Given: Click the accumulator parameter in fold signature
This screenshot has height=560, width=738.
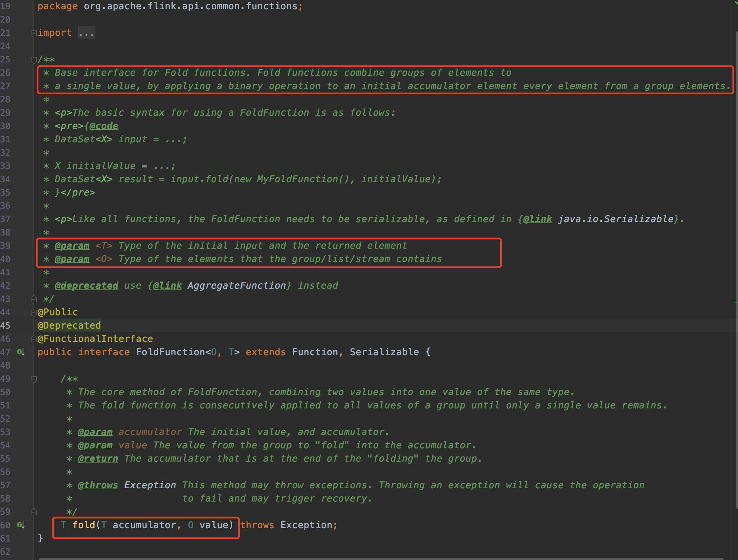Looking at the screenshot, I should tap(144, 525).
